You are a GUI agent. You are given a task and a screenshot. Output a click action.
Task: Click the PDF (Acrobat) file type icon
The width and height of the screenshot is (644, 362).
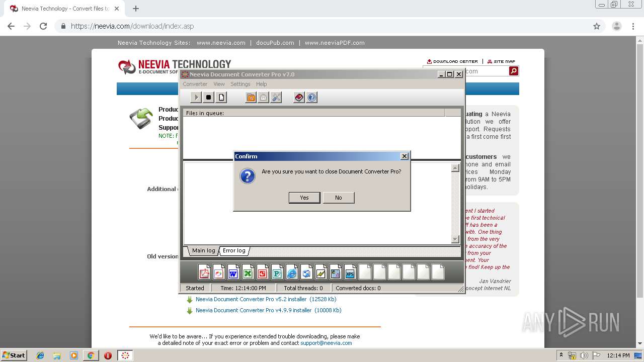(204, 272)
